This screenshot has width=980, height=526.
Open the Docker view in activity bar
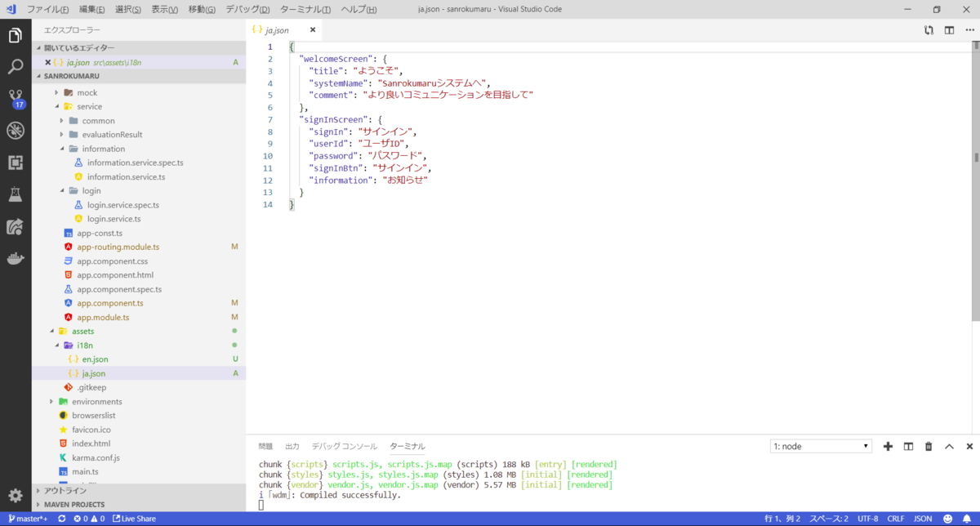coord(16,259)
